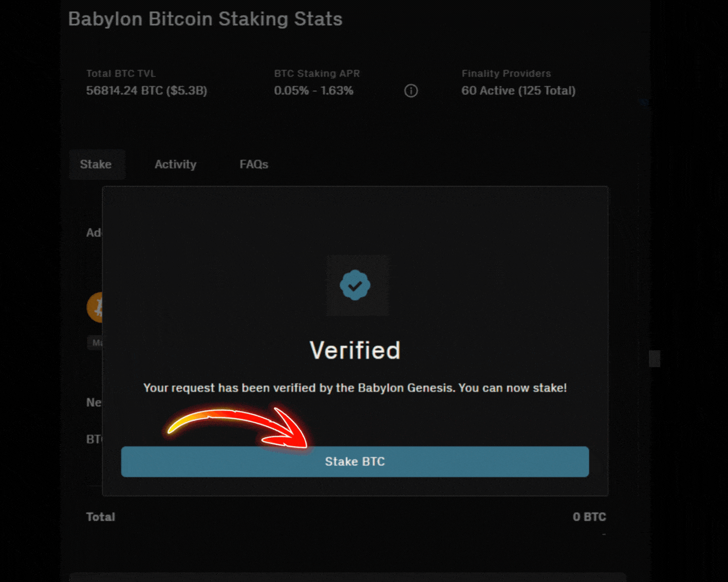
Task: Click the checkmark inside the verification badge
Action: [x=356, y=286]
